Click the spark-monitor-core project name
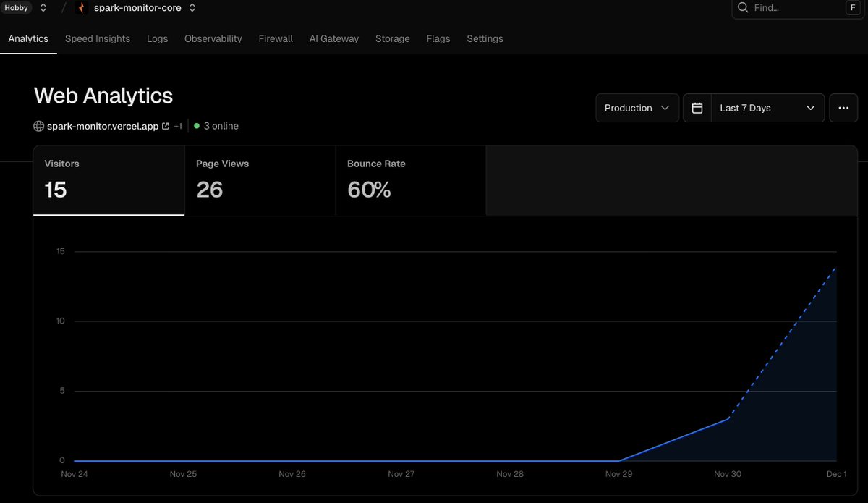868x503 pixels. coord(137,8)
